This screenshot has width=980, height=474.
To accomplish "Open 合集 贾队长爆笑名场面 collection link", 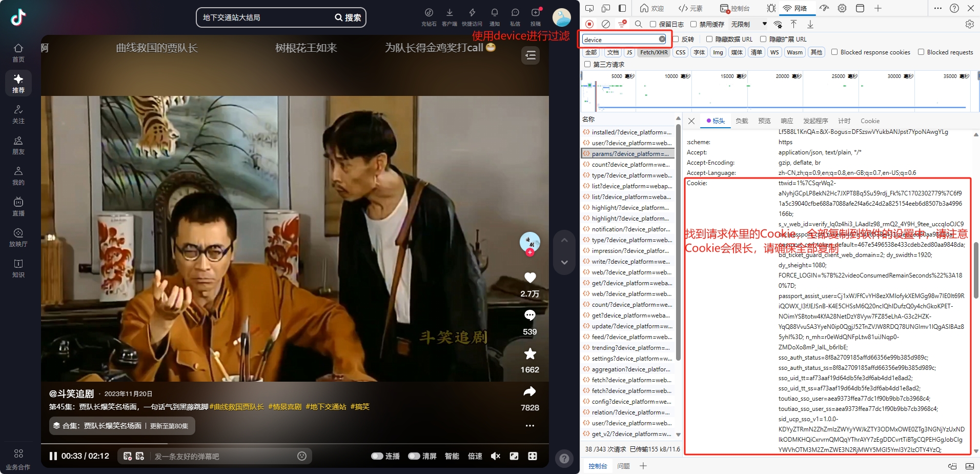I will tap(122, 426).
